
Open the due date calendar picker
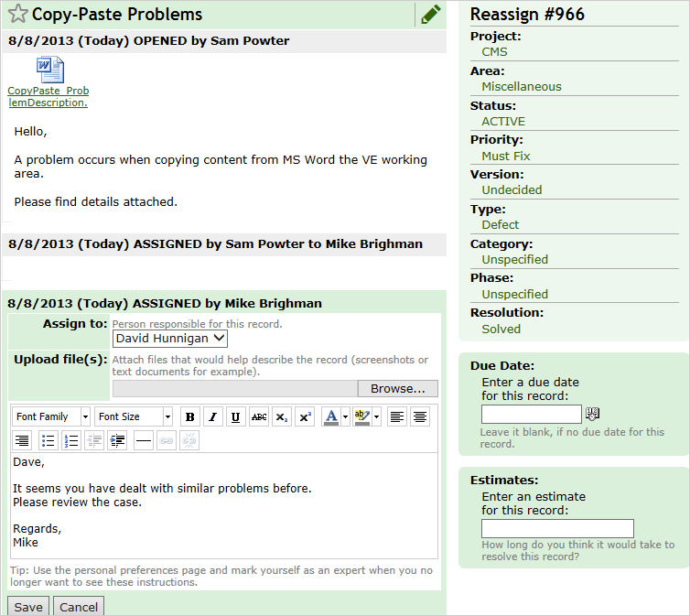(592, 414)
